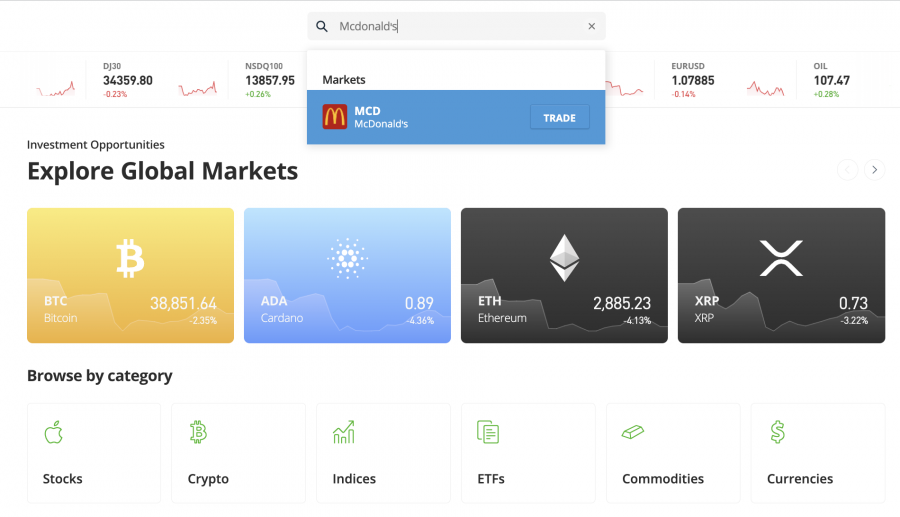Click the Cardano price 0.89

(x=419, y=303)
